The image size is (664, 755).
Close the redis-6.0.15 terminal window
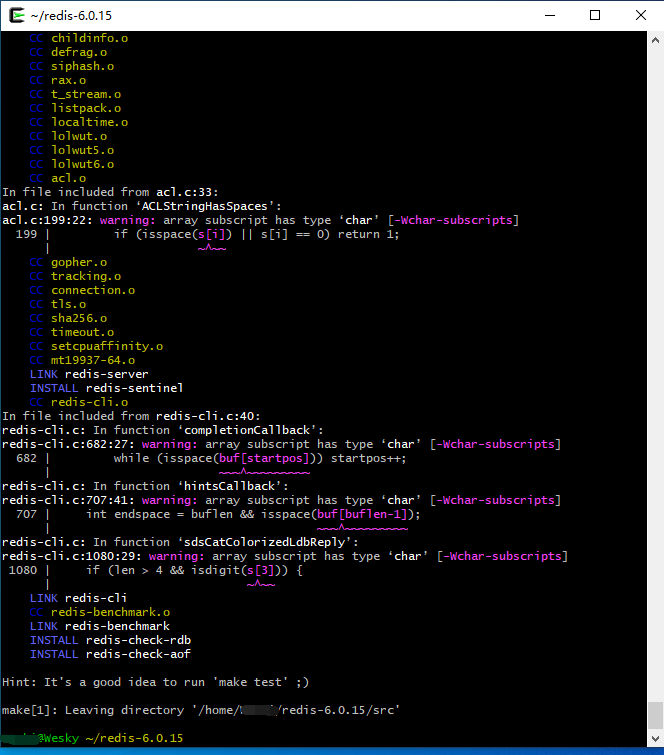(641, 15)
